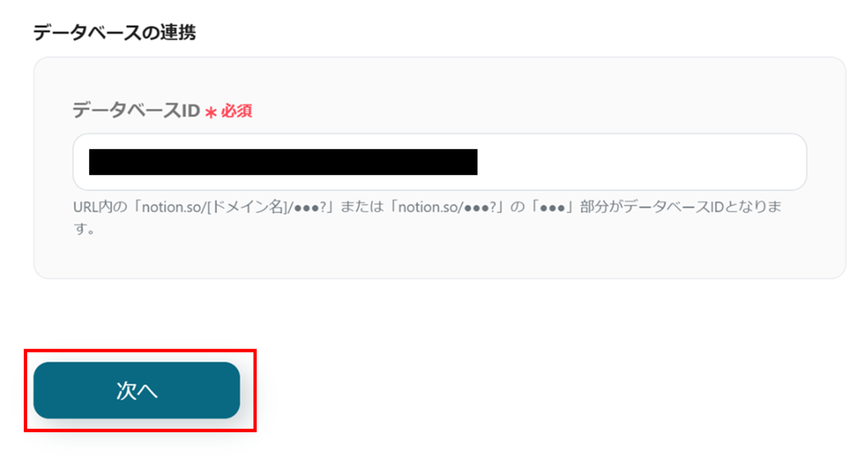
Task: Click the データベースID field label
Action: pos(137,111)
